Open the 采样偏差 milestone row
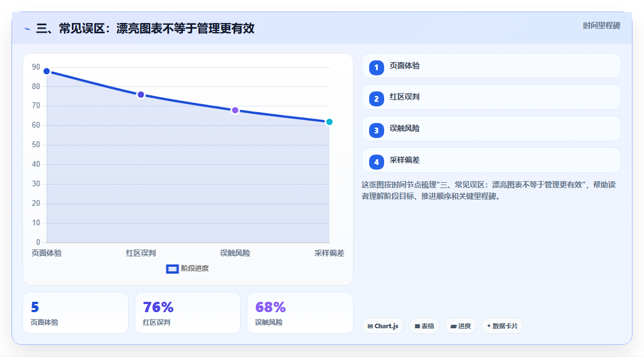The width and height of the screenshot is (644, 357). coord(491,160)
